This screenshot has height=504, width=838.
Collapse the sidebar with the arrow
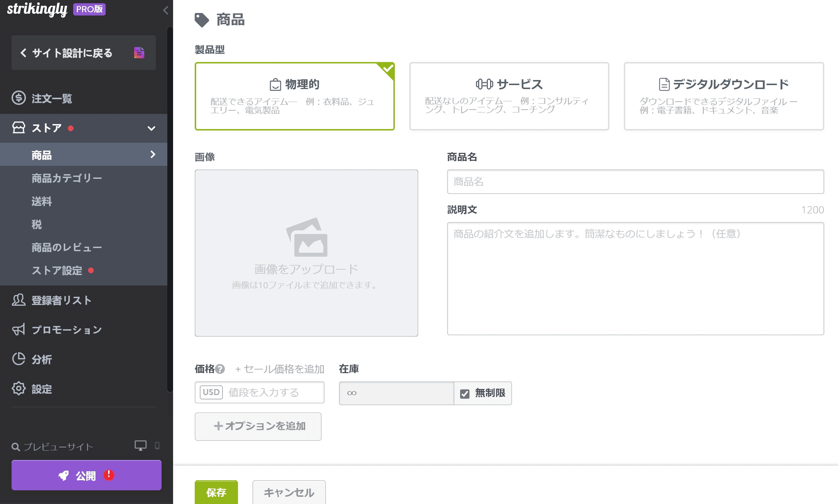click(166, 10)
